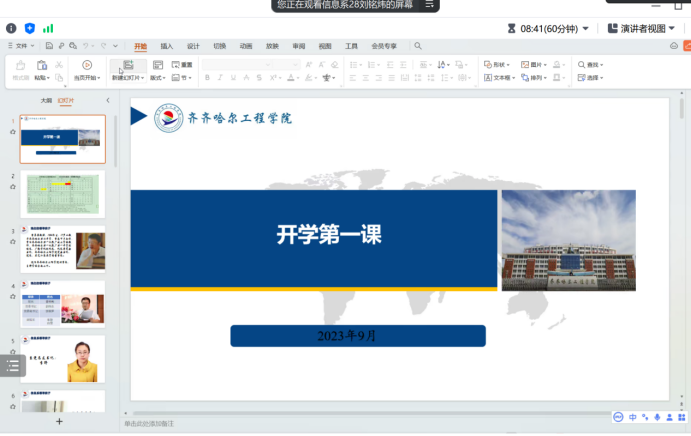This screenshot has height=436, width=691.
Task: Switch to the Insert (插入) tab
Action: 166,46
